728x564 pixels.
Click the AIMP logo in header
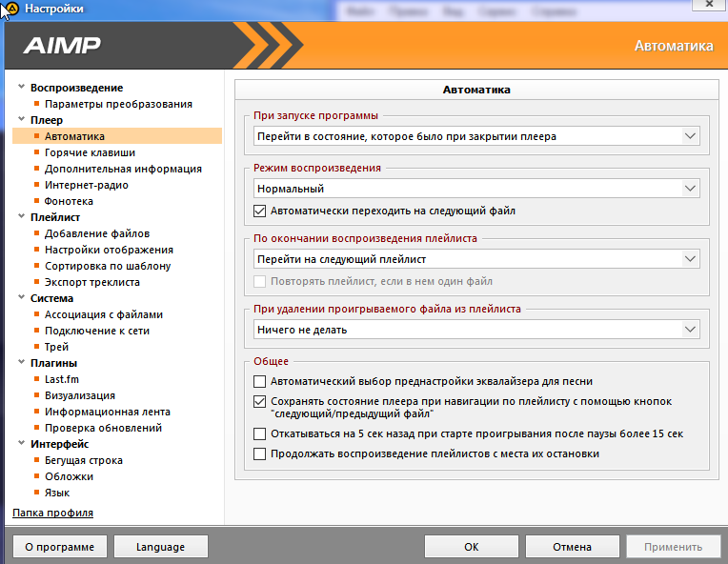62,46
